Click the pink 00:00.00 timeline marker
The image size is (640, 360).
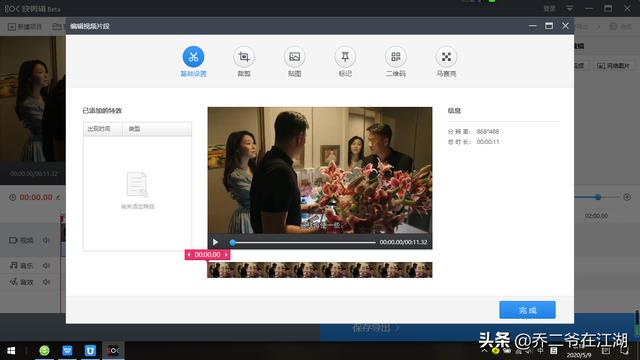pyautogui.click(x=207, y=255)
